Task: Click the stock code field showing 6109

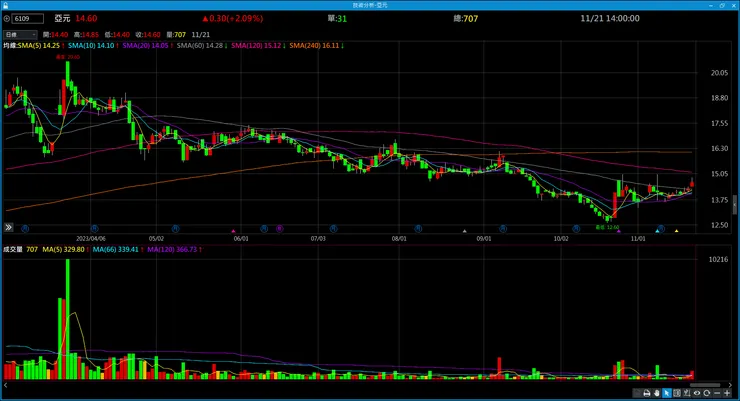Action: coord(27,19)
